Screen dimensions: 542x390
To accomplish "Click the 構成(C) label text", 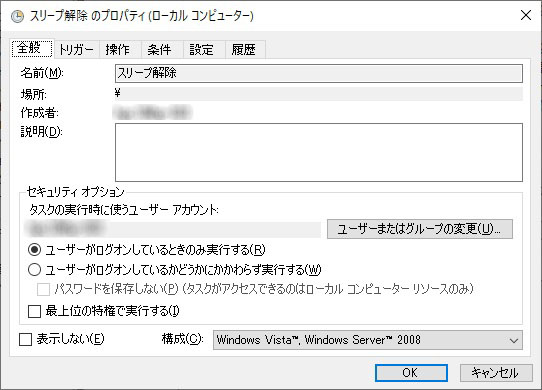I will [182, 339].
